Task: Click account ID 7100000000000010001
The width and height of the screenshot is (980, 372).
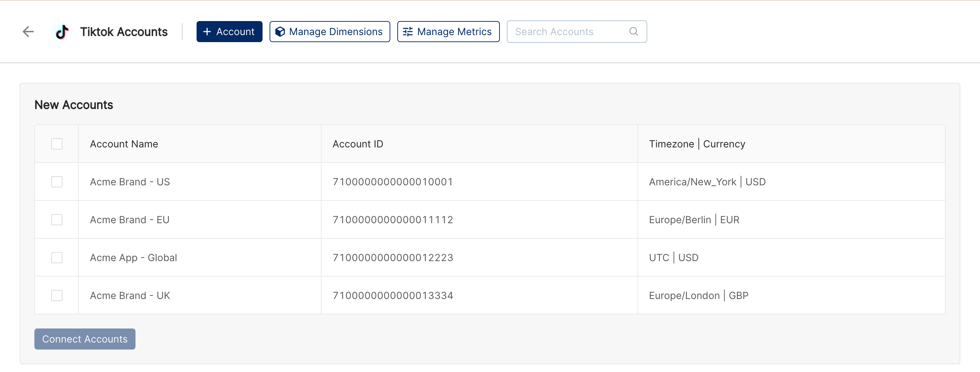Action: pyautogui.click(x=393, y=182)
